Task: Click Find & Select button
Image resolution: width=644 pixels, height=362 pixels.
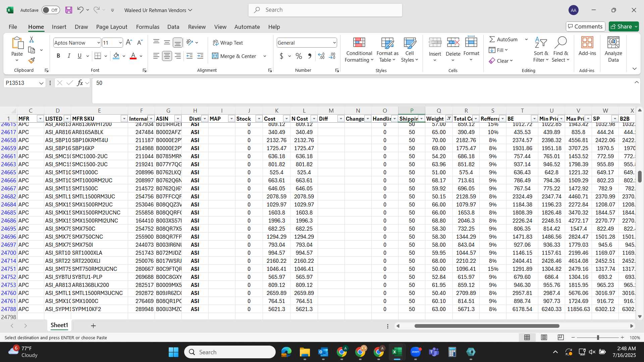Action: click(561, 50)
